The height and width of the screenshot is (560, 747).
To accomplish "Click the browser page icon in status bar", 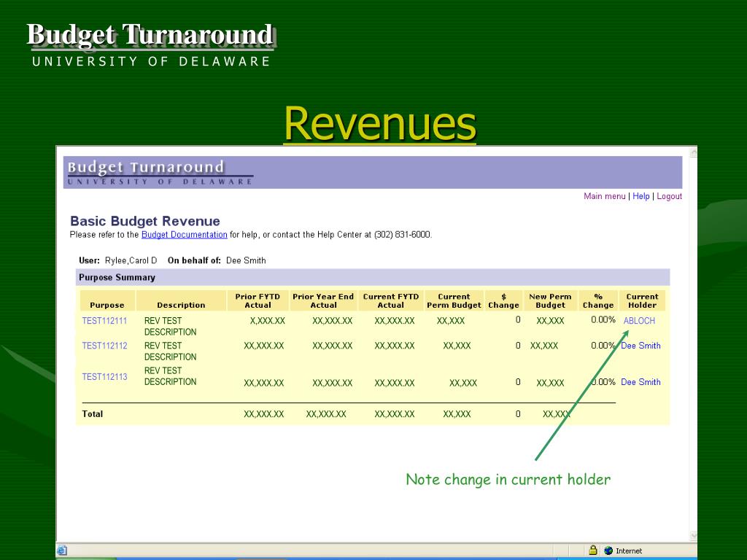I will pyautogui.click(x=62, y=551).
